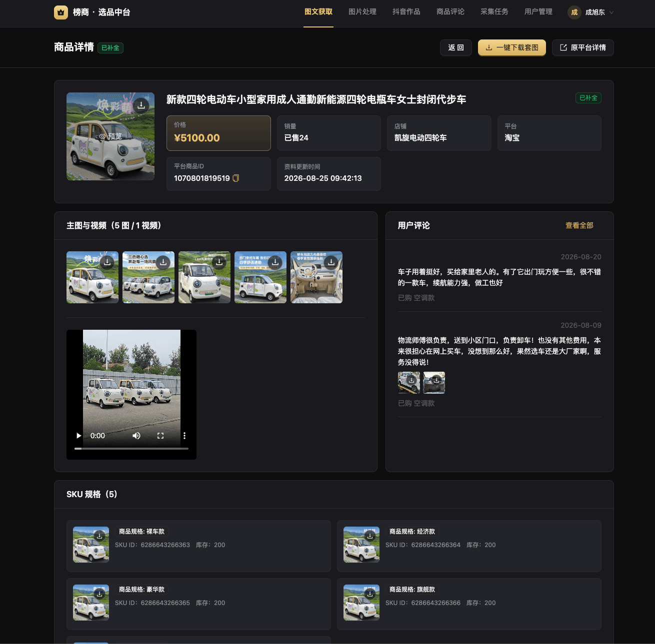The width and height of the screenshot is (655, 644).
Task: Open the video more options menu
Action: point(184,436)
